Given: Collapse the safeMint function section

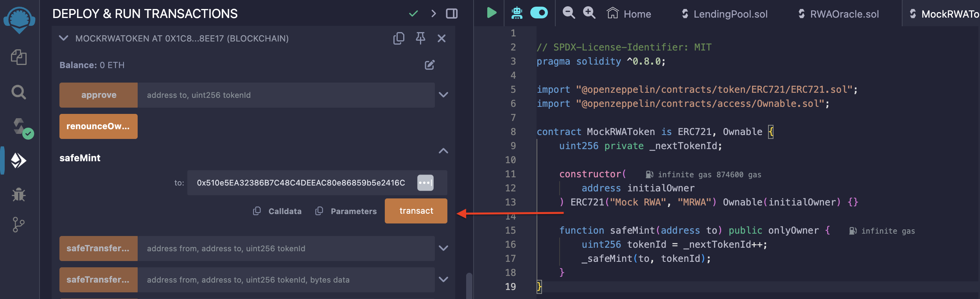Looking at the screenshot, I should [443, 151].
